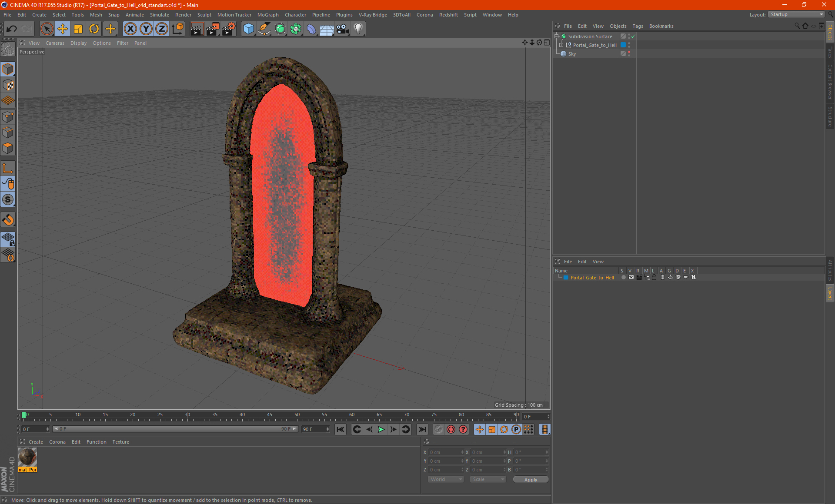Activate the Move tool

63,29
